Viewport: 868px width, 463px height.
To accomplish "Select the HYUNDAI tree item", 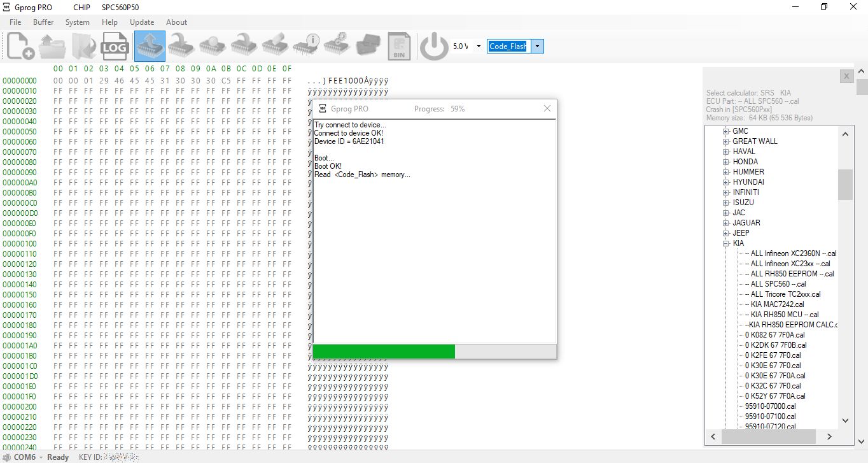I will [x=748, y=182].
